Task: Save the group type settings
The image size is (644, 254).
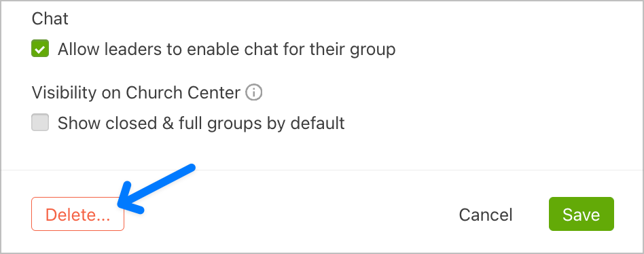Action: pos(581,214)
